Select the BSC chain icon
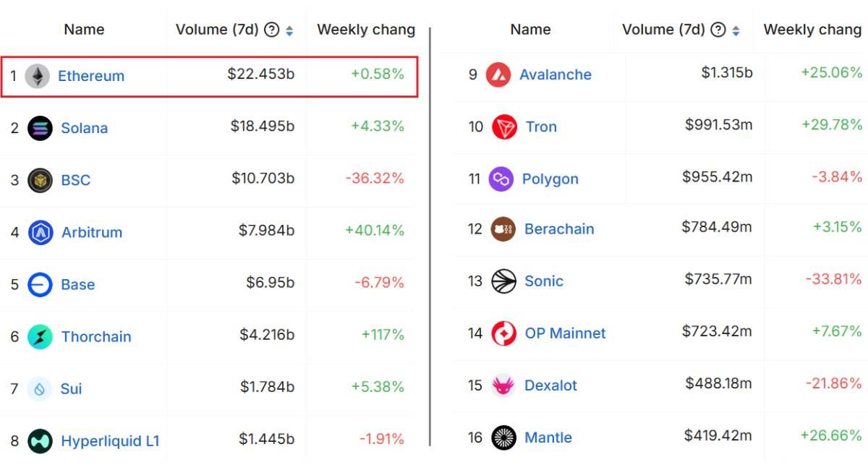 coord(40,180)
